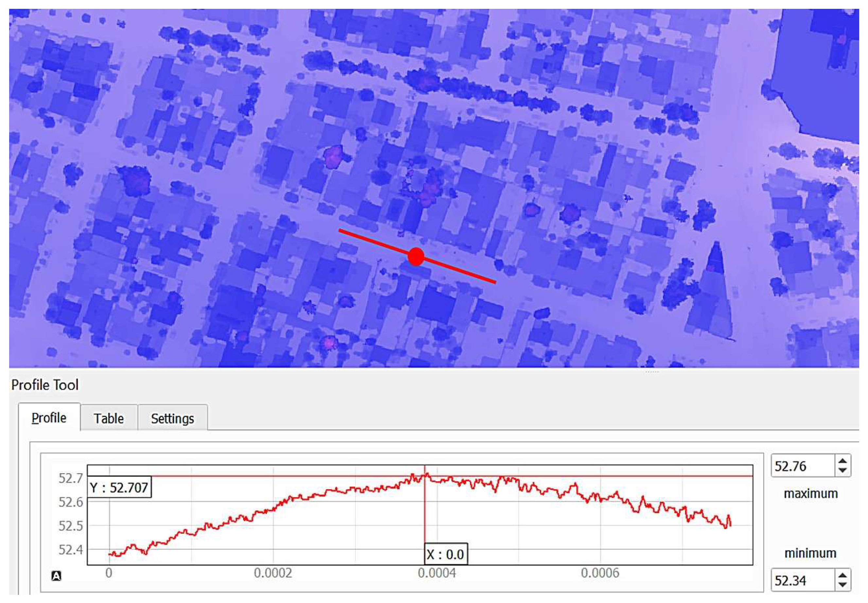Increase the minimum value with up arrow
Viewport: 868px width, 603px height.
[842, 576]
